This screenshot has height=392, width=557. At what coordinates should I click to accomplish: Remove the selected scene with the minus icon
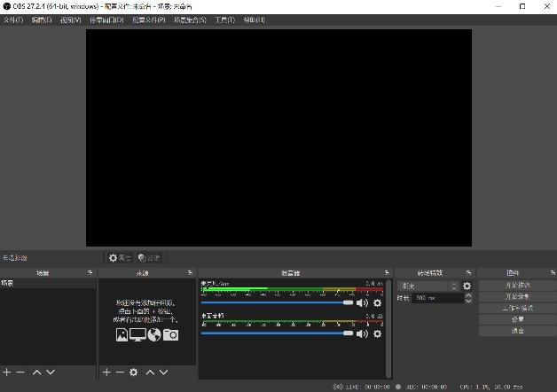[20, 372]
